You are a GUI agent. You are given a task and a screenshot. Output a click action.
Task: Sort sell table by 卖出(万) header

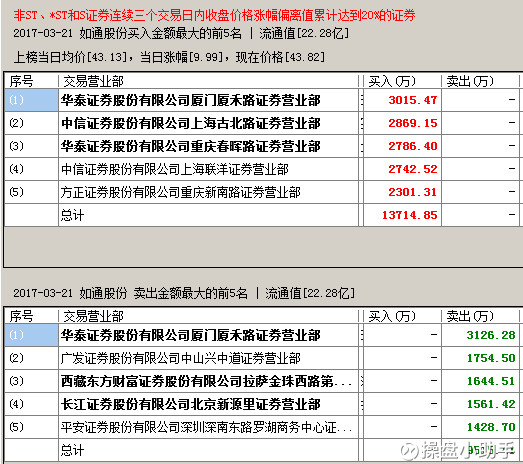[470, 316]
